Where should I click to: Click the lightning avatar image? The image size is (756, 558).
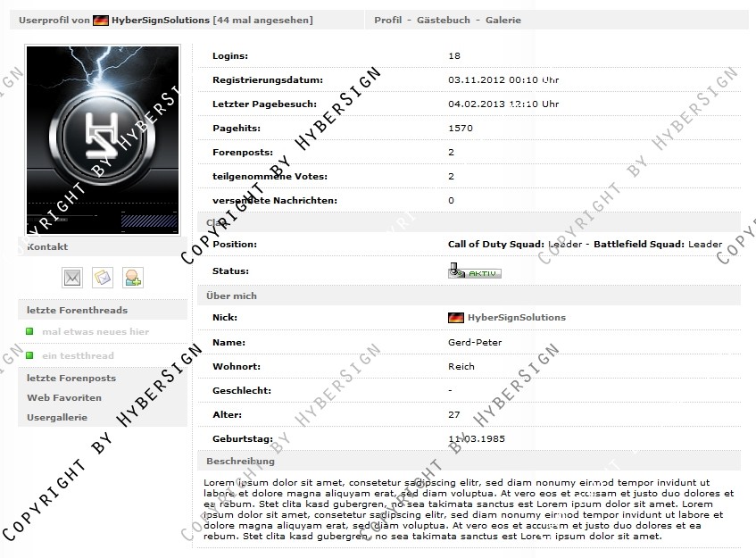click(103, 140)
